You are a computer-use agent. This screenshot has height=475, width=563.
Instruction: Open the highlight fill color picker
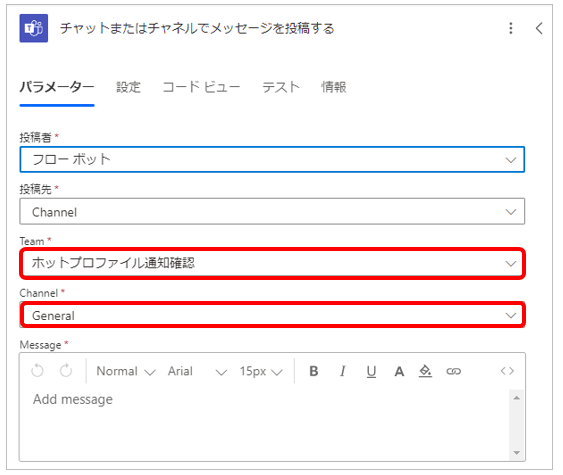[x=425, y=371]
